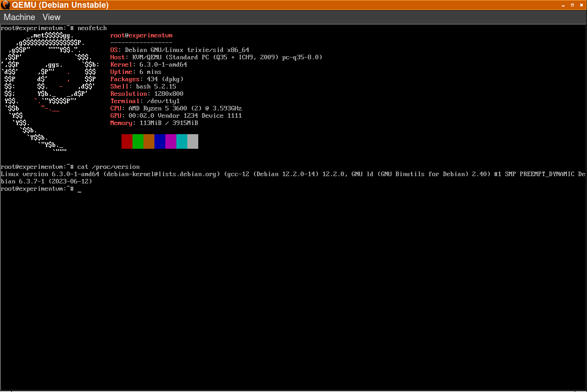Click the orange-brown color block in neofetch

[149, 141]
